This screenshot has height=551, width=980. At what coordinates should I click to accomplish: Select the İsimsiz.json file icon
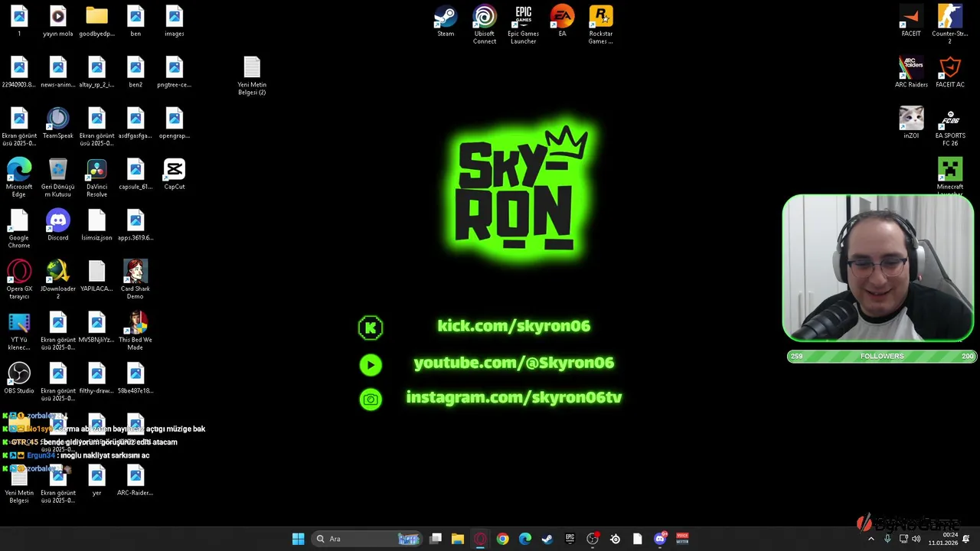pyautogui.click(x=96, y=225)
